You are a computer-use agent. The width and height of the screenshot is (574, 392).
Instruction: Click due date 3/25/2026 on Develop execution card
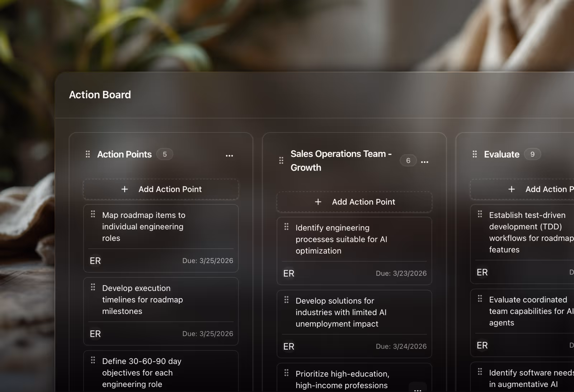point(208,334)
